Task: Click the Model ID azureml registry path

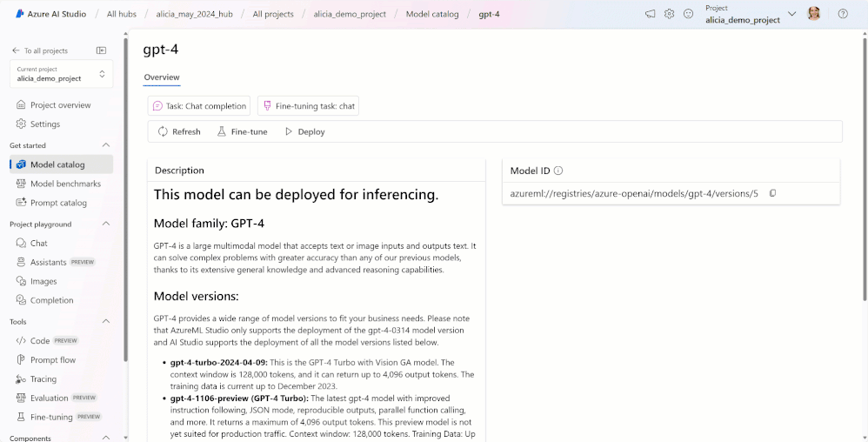Action: point(634,193)
